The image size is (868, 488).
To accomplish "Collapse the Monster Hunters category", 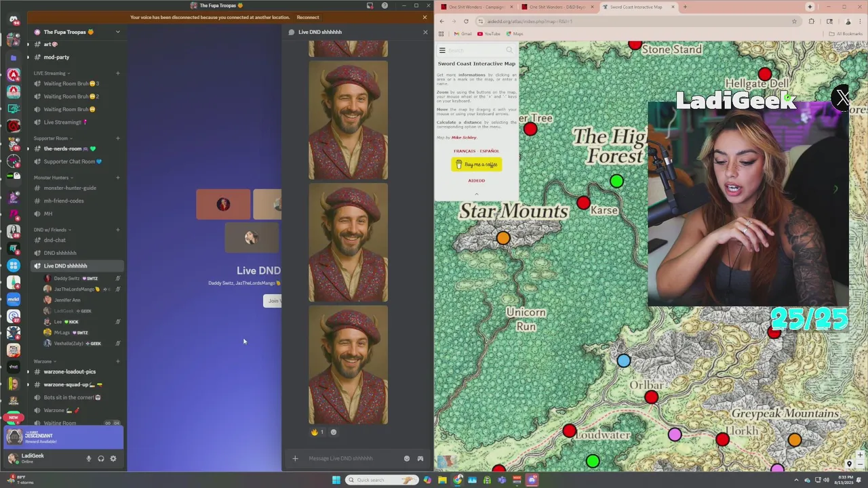I will (52, 178).
